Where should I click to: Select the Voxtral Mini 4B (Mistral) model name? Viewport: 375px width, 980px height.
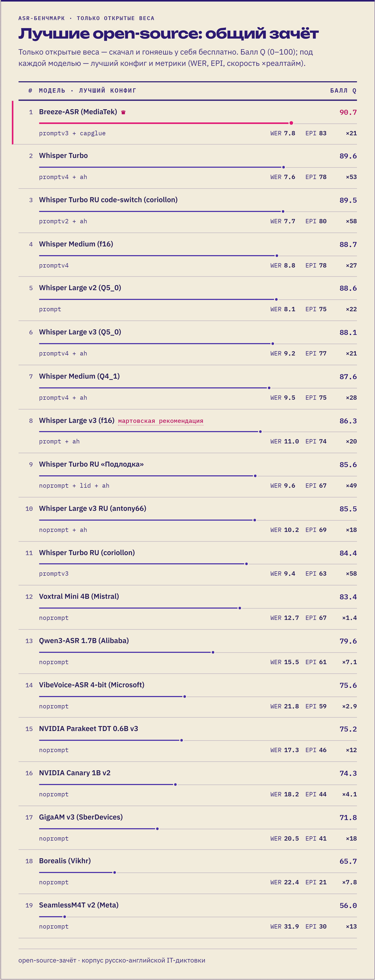[79, 596]
